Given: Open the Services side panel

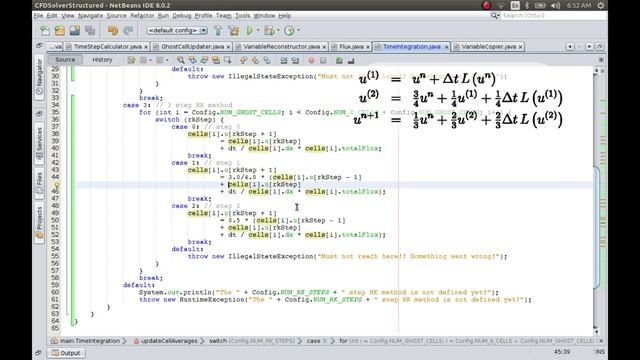Looking at the screenshot, I should (39, 143).
